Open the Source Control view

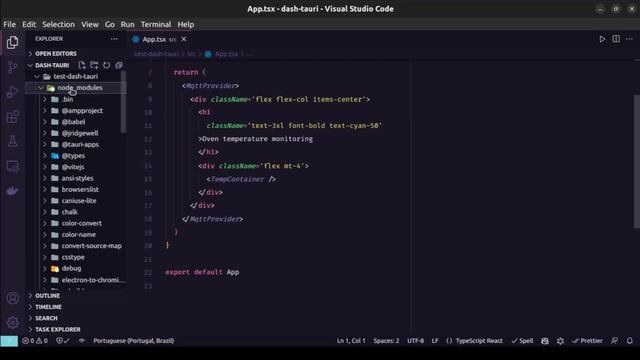point(13,67)
